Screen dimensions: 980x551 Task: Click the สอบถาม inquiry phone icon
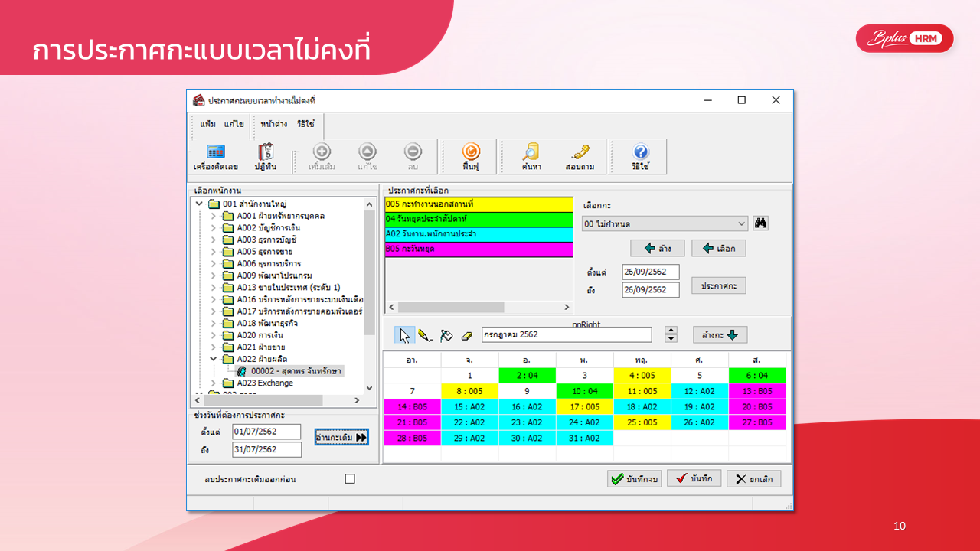tap(580, 157)
